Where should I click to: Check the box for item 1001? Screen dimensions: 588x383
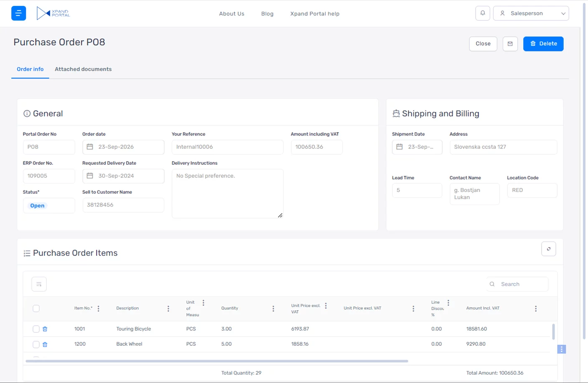click(36, 329)
